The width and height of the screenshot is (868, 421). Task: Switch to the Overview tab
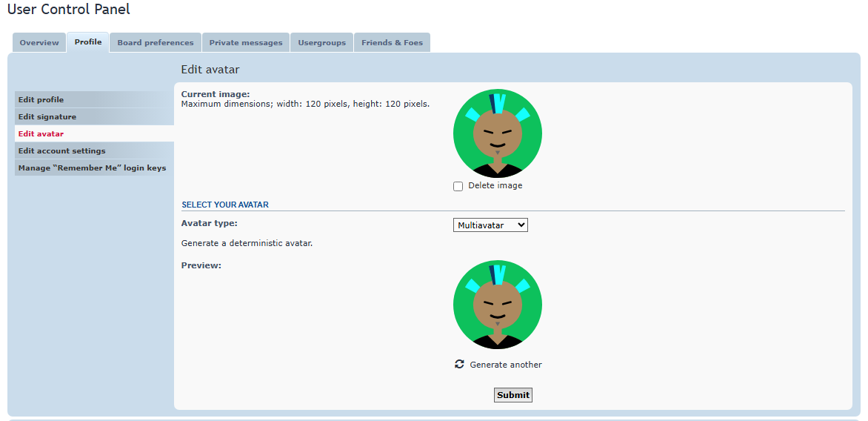tap(39, 43)
